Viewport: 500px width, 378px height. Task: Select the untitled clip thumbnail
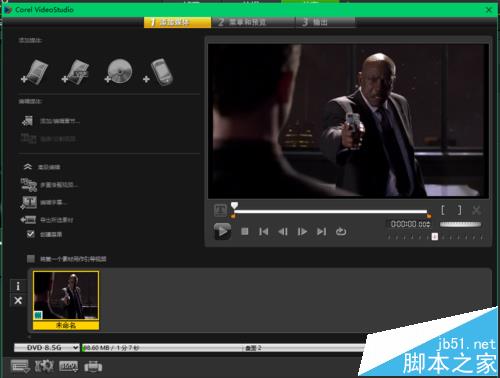coord(66,300)
